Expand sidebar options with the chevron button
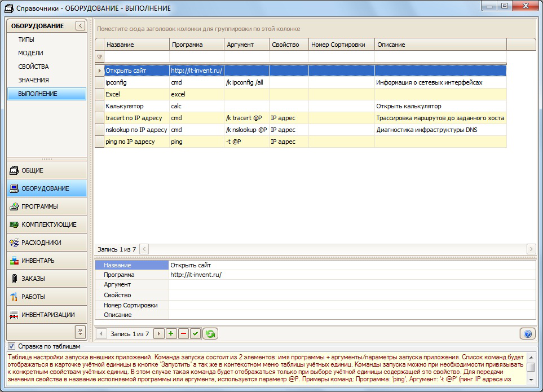543x392 pixels. [x=80, y=331]
